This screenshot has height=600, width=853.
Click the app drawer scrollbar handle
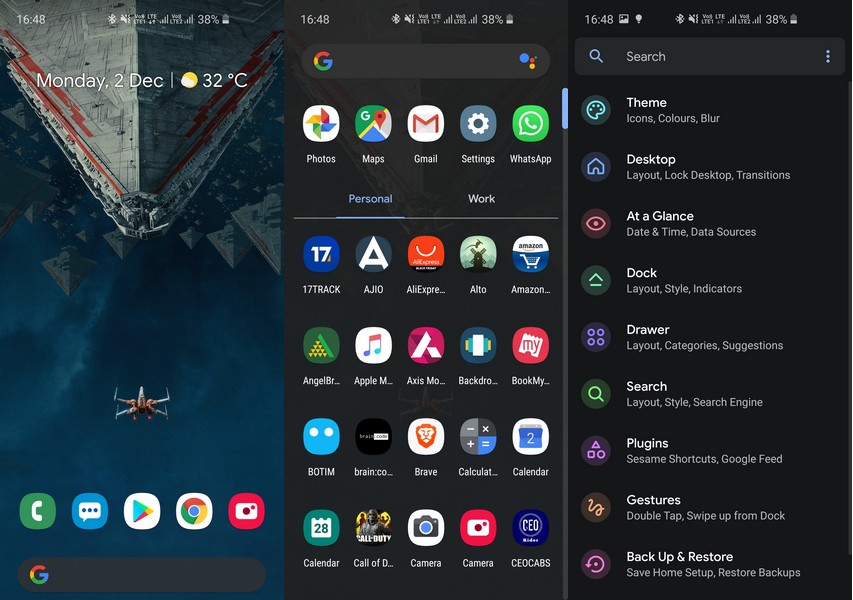[565, 108]
